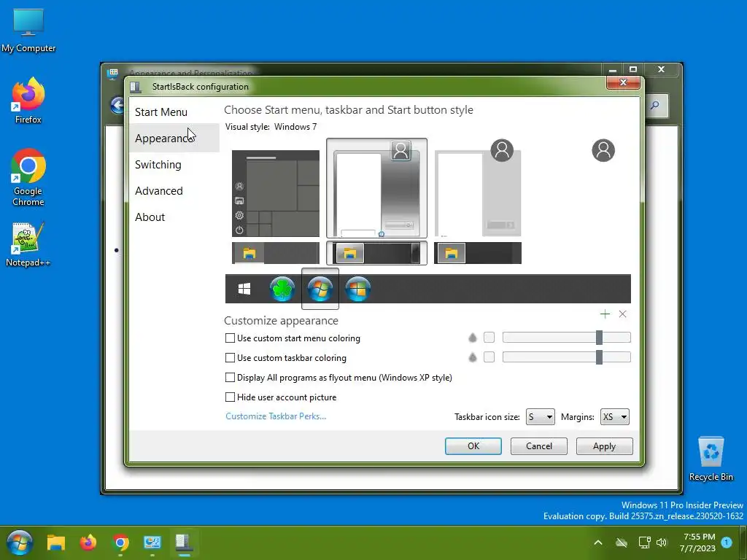Open the Advanced section

pyautogui.click(x=158, y=190)
